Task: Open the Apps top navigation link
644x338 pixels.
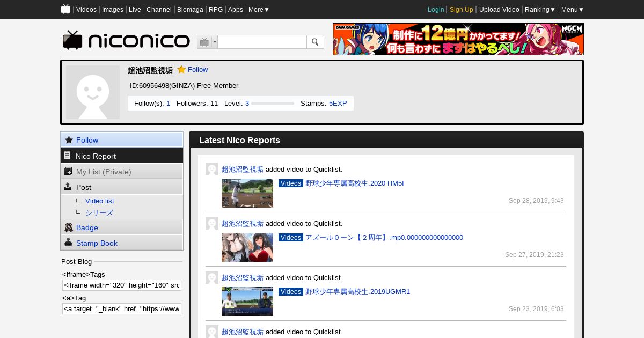Action: pos(236,10)
